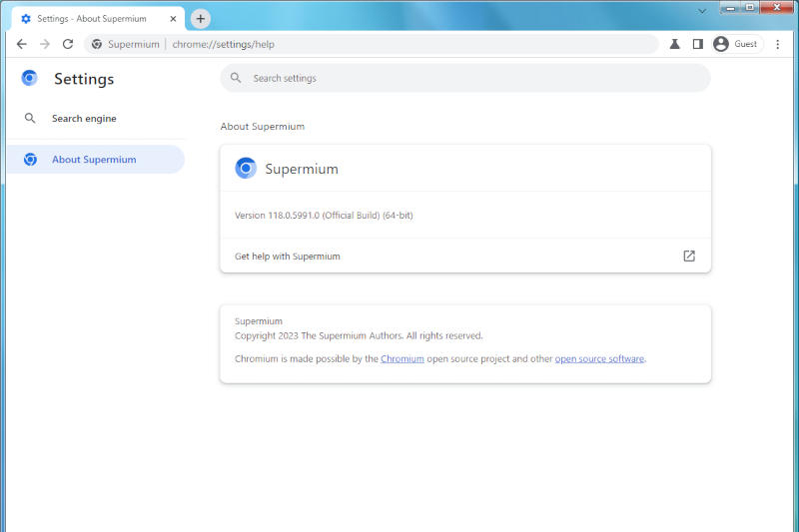Viewport: 799px width, 532px height.
Task: Close the Settings tab
Action: point(173,19)
